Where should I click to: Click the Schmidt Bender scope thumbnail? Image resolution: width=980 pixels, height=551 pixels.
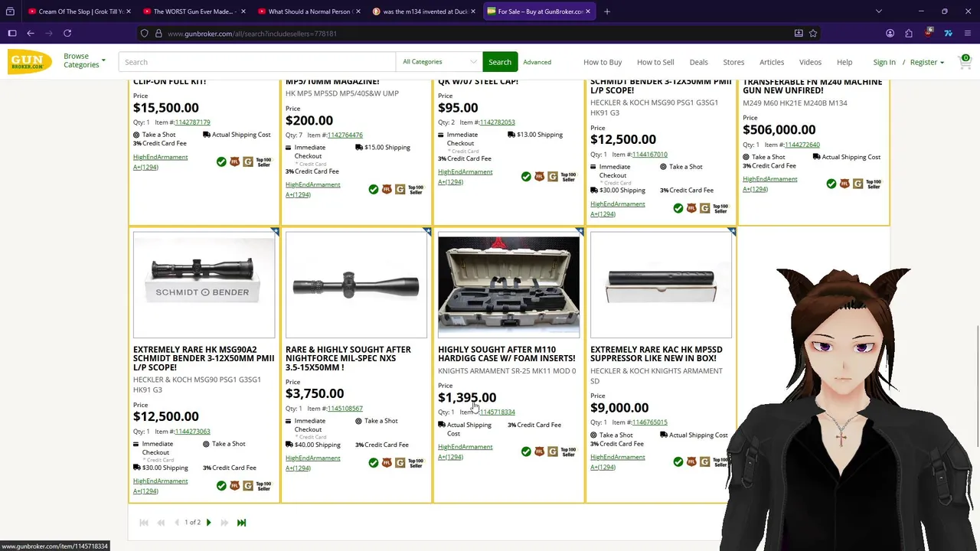coord(204,286)
